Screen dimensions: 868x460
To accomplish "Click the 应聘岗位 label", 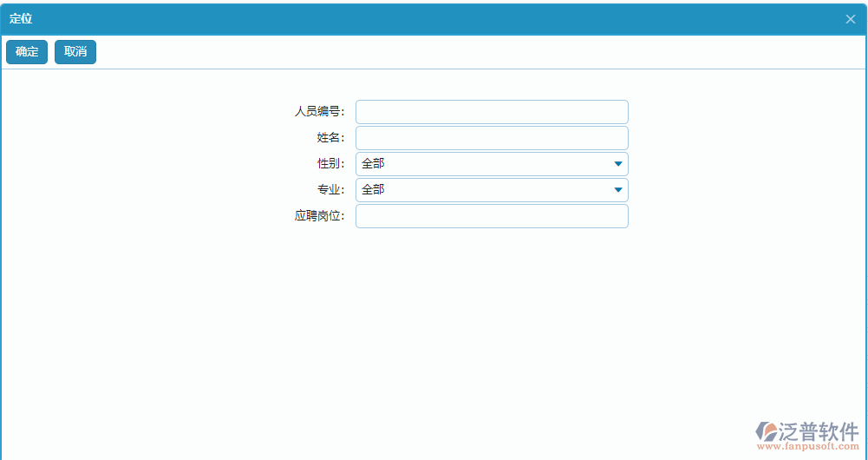I will 319,216.
